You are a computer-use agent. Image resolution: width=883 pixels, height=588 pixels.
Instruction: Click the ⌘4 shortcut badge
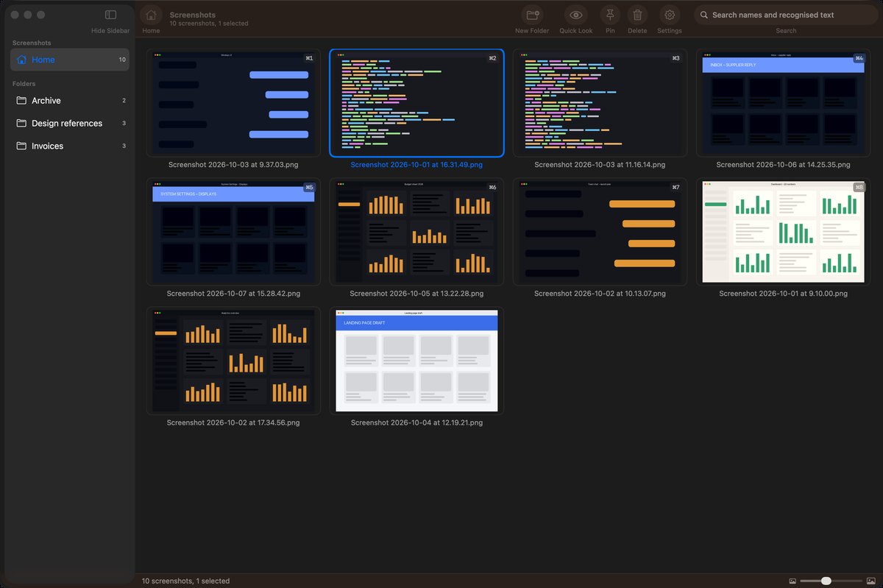coord(859,58)
